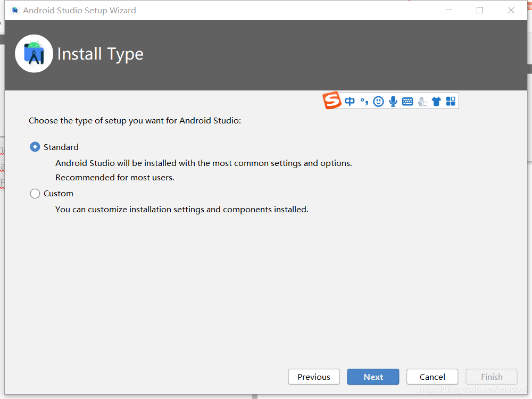Viewport: 532px width, 399px height.
Task: Click the 'Custom' option label text
Action: (x=59, y=194)
